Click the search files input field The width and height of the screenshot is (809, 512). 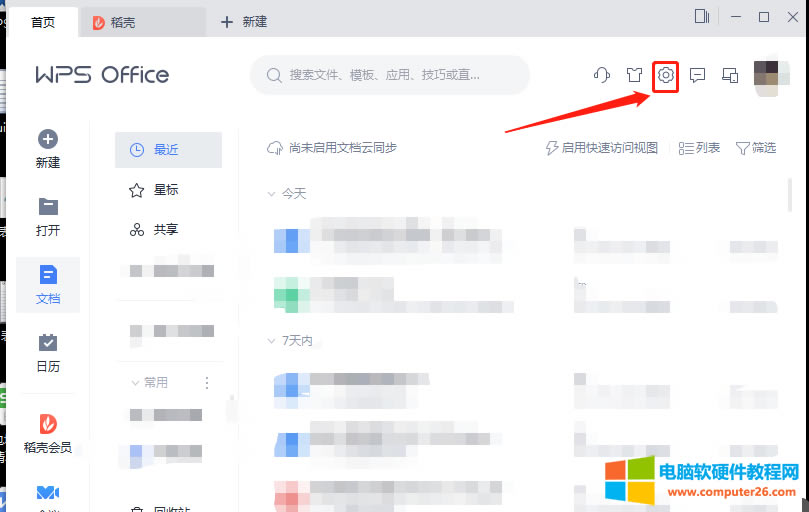click(x=390, y=75)
